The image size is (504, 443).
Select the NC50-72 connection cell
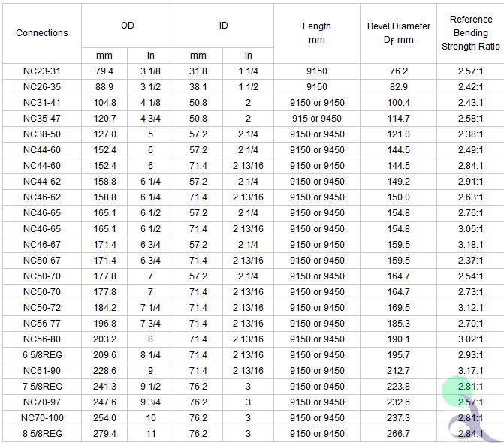42,307
